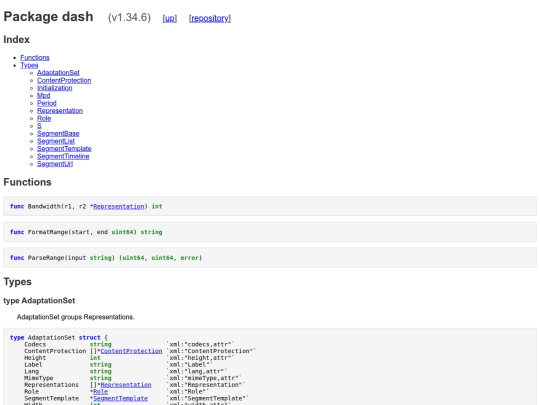The height and width of the screenshot is (405, 540).
Task: Click the Types section heading
Action: [x=18, y=282]
